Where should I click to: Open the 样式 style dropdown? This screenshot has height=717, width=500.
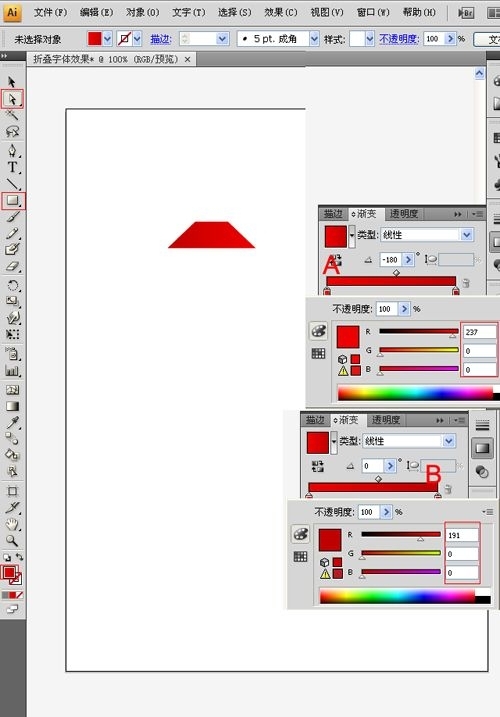pos(370,39)
